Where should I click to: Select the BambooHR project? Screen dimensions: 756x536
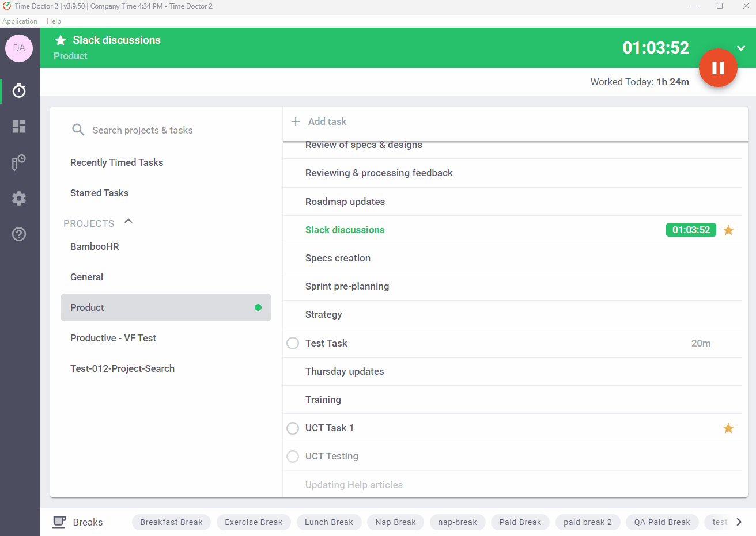coord(166,246)
